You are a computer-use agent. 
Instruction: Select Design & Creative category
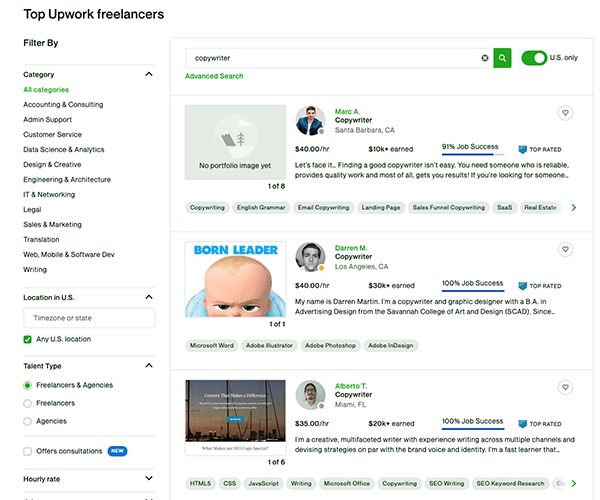click(x=52, y=164)
